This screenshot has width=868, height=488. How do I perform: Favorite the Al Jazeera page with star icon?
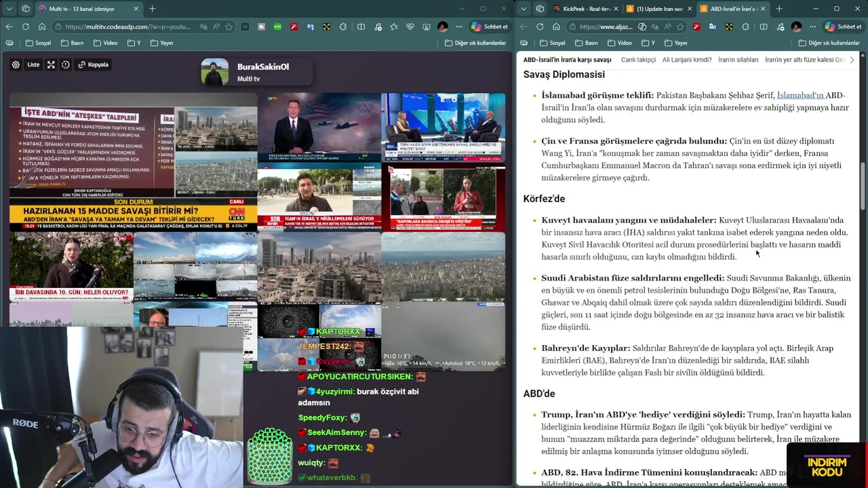coord(681,26)
